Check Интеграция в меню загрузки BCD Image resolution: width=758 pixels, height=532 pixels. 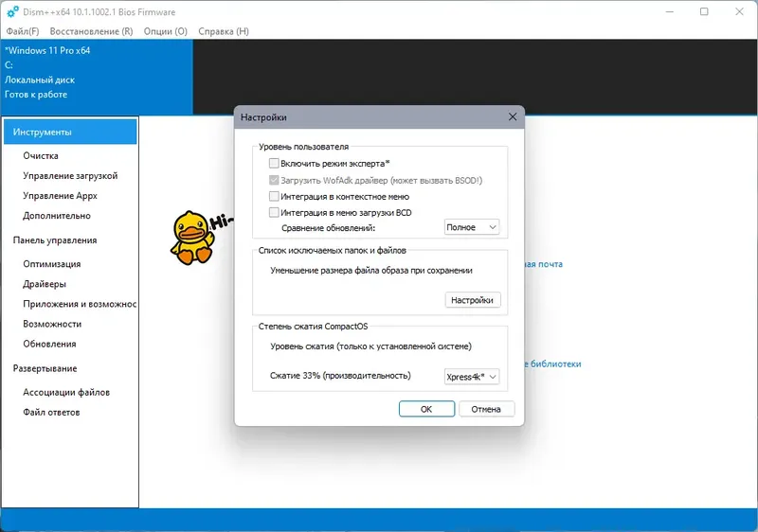274,212
